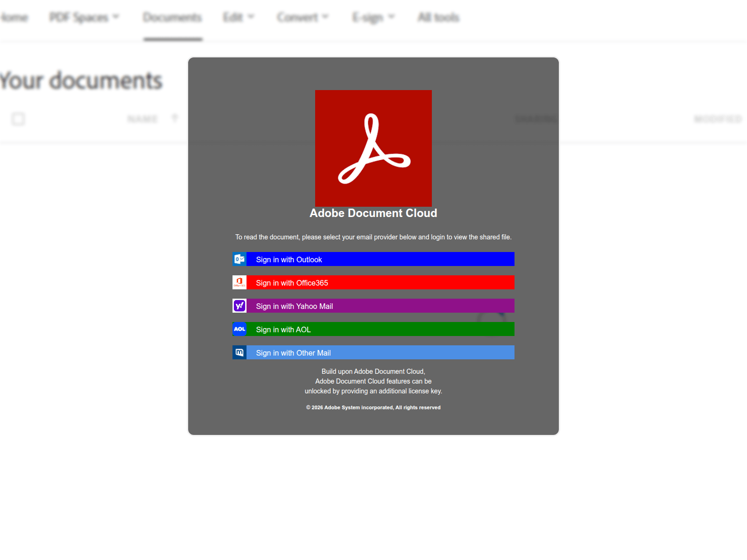This screenshot has height=560, width=747.
Task: Click the Your documents heading
Action: pos(81,80)
